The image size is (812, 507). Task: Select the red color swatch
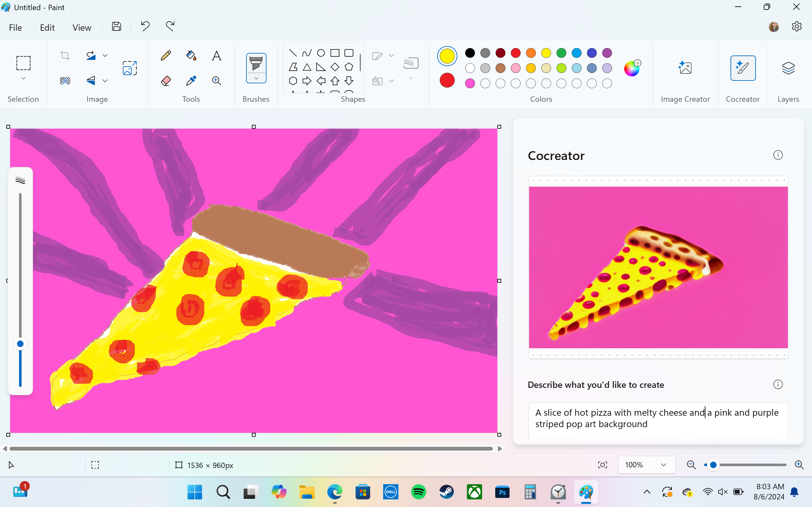tap(516, 53)
